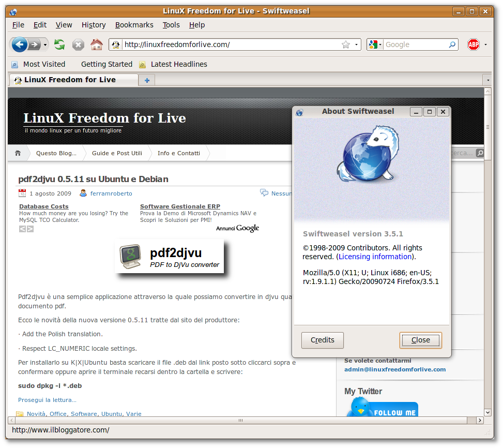
Task: Focus the URL address bar field
Action: (x=232, y=44)
